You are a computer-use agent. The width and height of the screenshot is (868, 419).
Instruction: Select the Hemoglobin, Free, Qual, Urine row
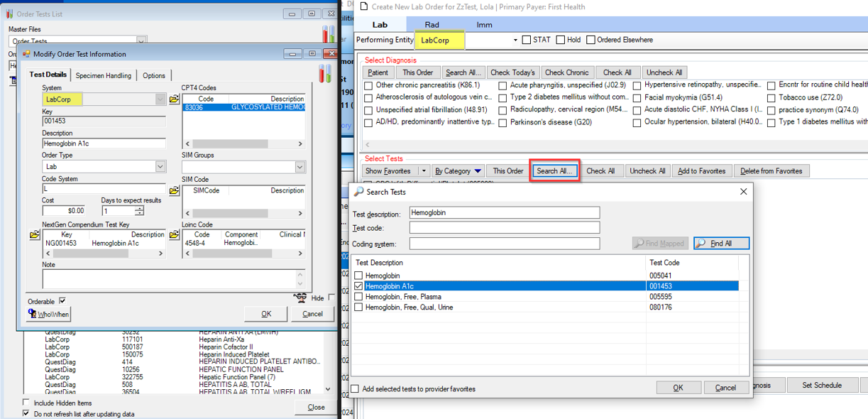(x=545, y=308)
